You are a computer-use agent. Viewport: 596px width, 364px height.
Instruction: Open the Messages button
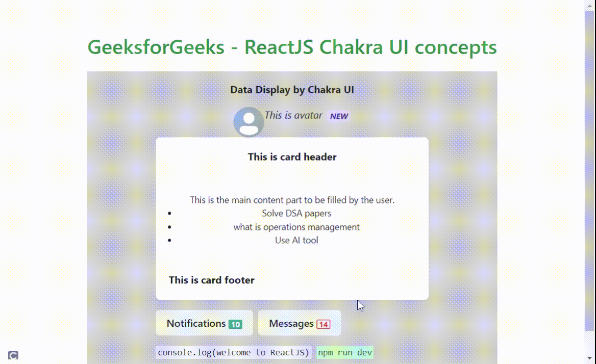[x=300, y=323]
